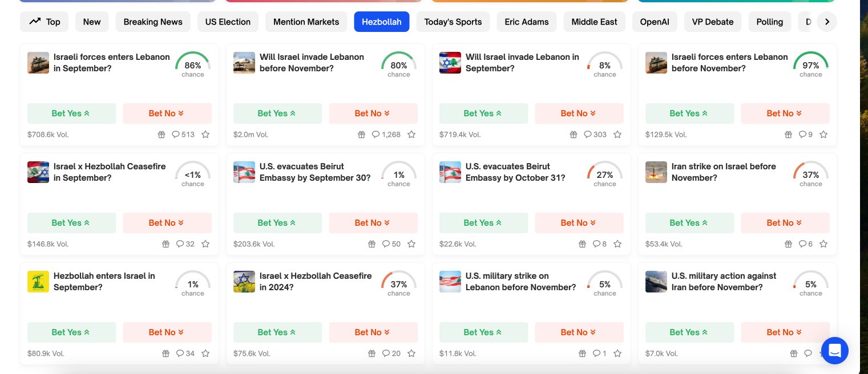Image resolution: width=868 pixels, height=374 pixels.
Task: Open comments on 'Israel x Hezbollah Ceasefire in 2024'
Action: (391, 353)
